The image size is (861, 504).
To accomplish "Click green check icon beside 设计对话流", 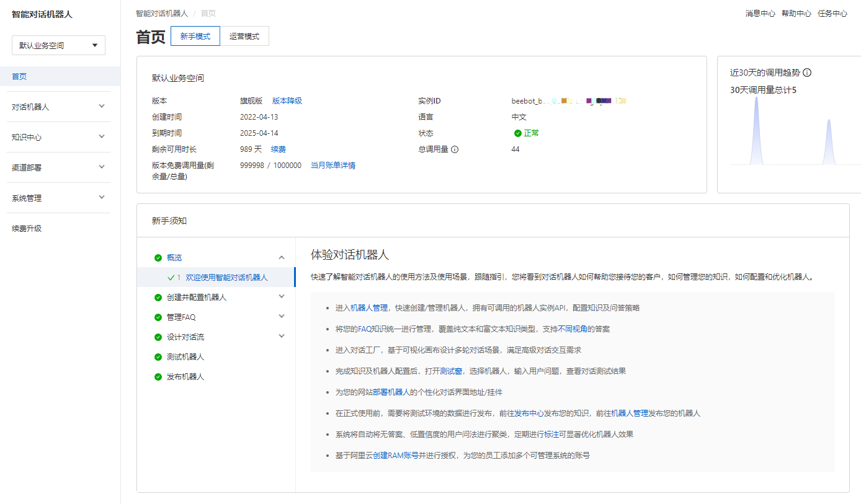I will (158, 337).
